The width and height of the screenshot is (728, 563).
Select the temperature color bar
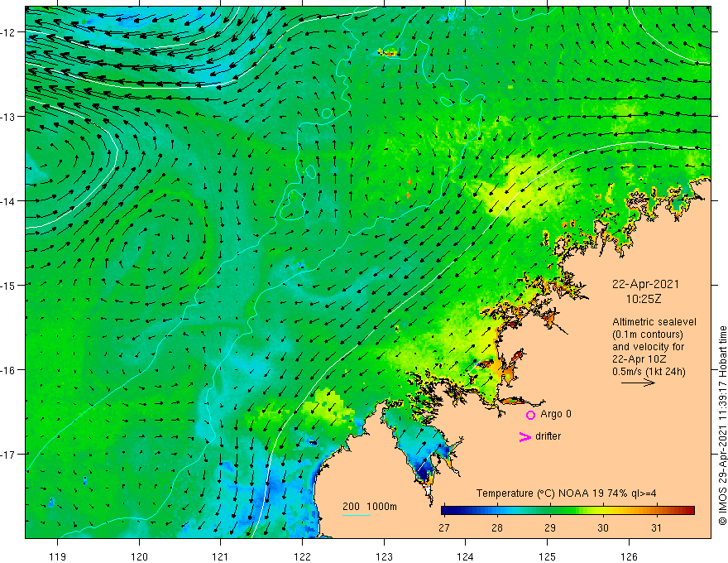pos(568,511)
